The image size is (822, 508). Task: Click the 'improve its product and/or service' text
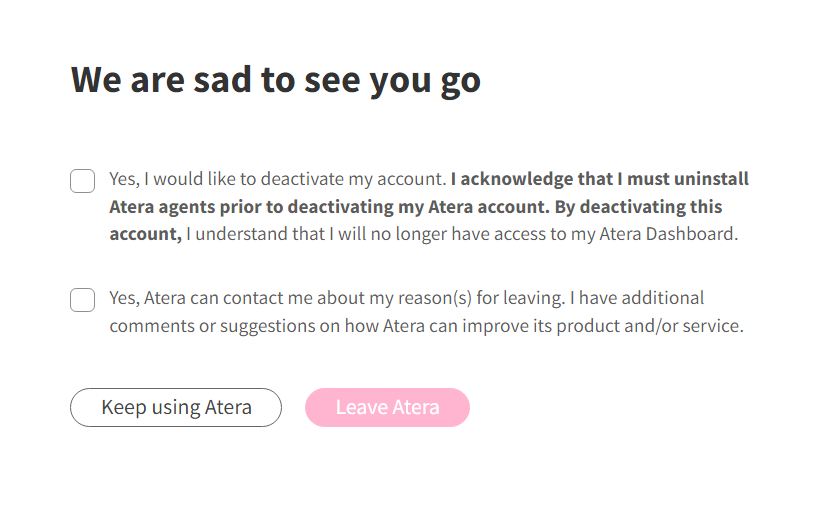click(x=603, y=326)
